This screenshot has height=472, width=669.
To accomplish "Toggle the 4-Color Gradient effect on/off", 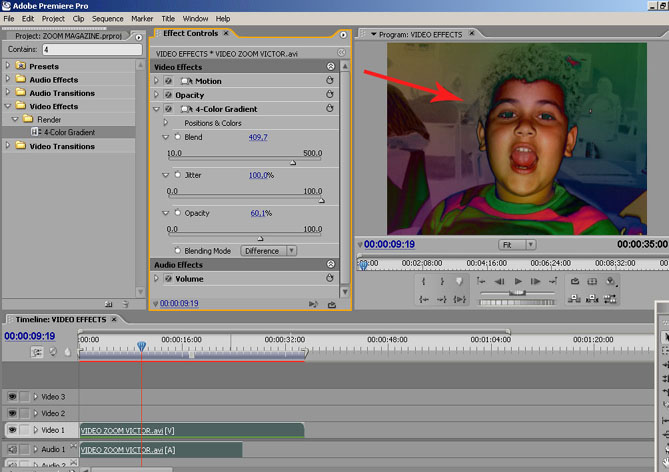I will point(168,109).
